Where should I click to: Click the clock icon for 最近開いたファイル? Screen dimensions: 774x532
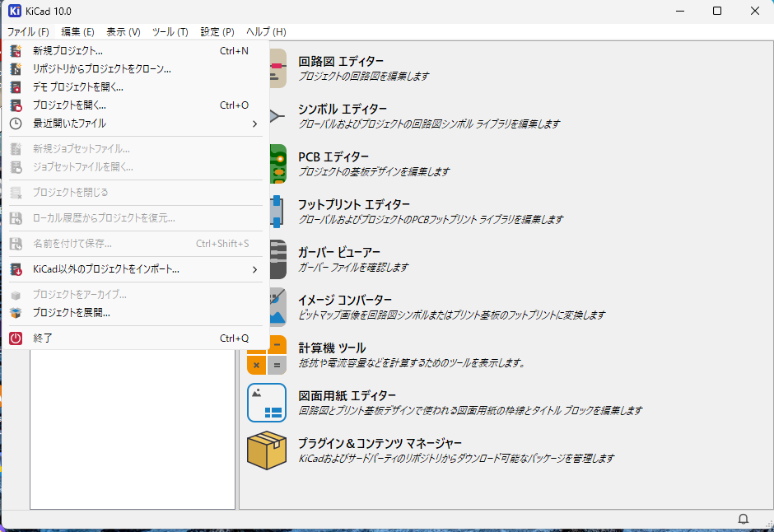tap(16, 124)
